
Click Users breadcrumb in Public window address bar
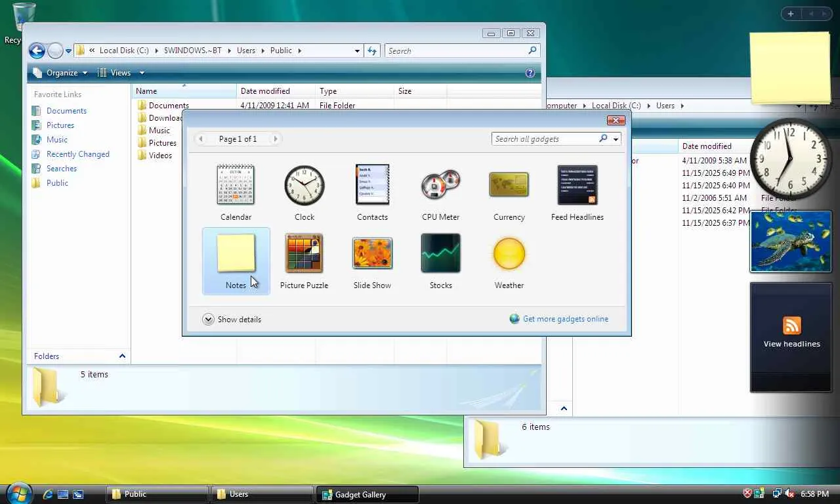point(246,51)
